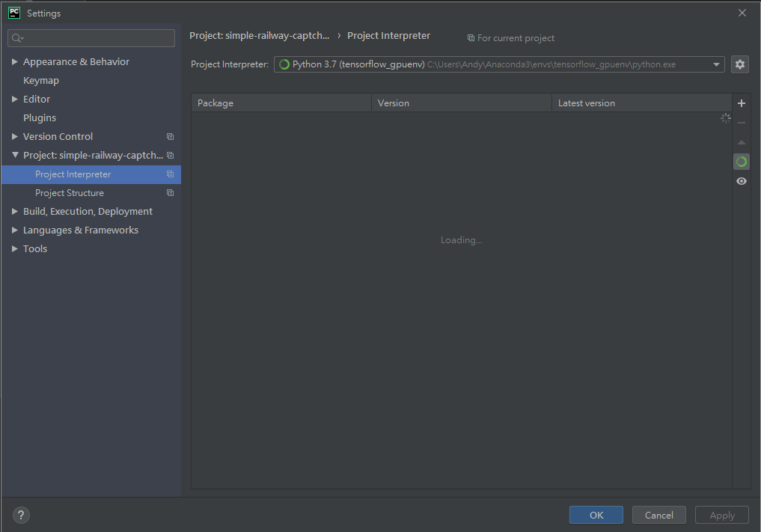The image size is (761, 532).
Task: Click the Package column header
Action: [281, 103]
